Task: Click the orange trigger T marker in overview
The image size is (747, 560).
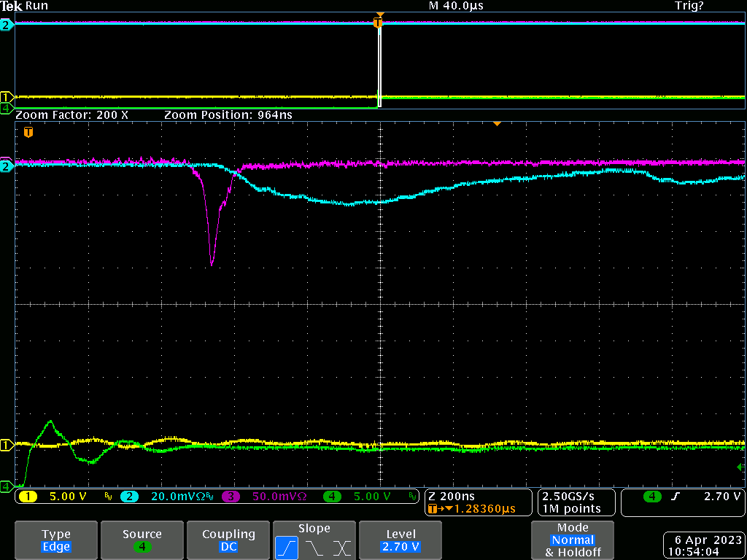Action: coord(378,22)
